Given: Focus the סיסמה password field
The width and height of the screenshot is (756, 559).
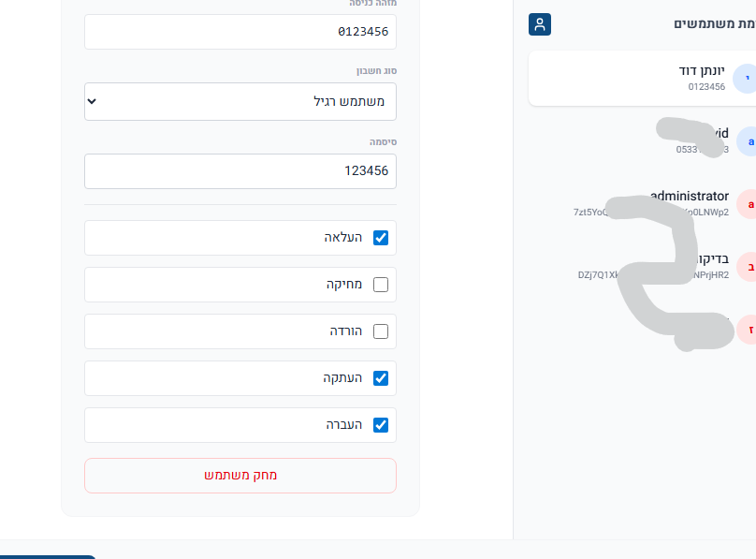Looking at the screenshot, I should (240, 171).
